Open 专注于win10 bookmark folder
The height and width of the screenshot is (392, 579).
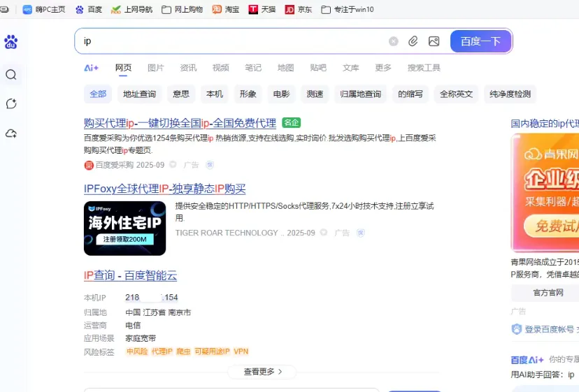click(348, 10)
